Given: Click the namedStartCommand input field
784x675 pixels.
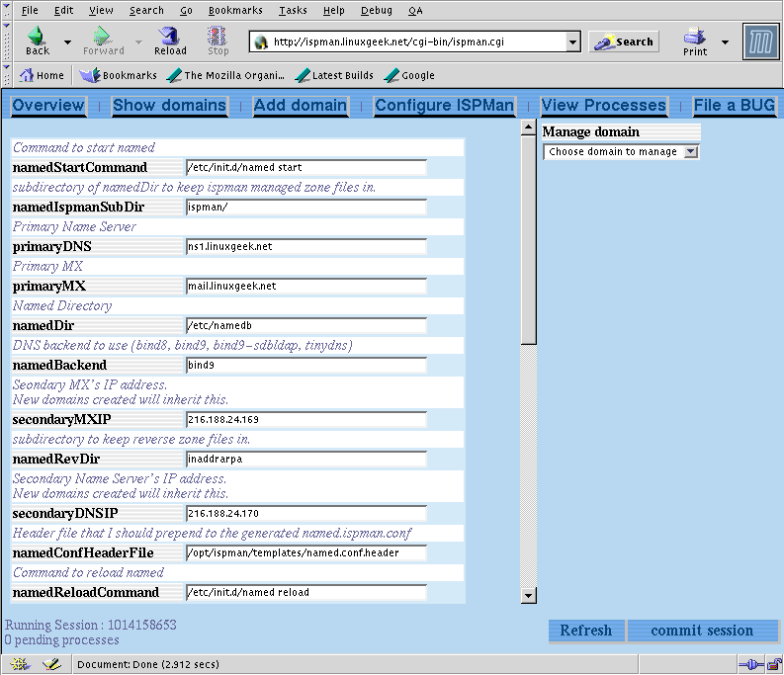Looking at the screenshot, I should coord(306,167).
